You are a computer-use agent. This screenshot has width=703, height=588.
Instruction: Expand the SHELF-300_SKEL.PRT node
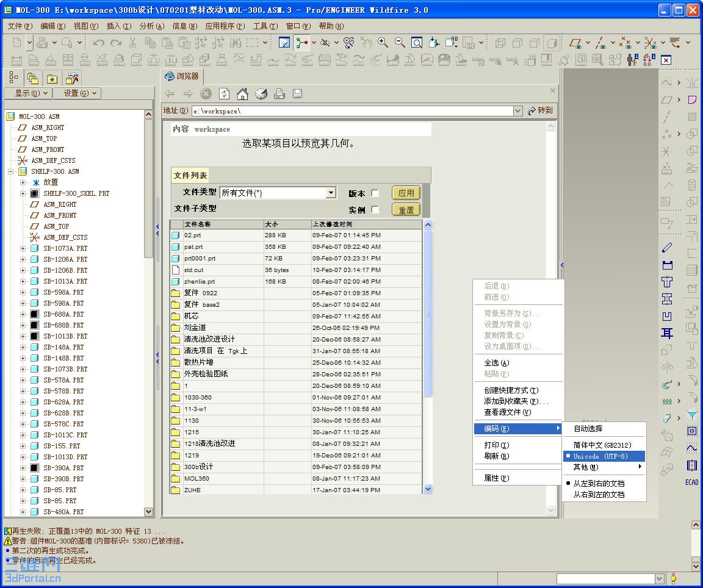(x=23, y=193)
